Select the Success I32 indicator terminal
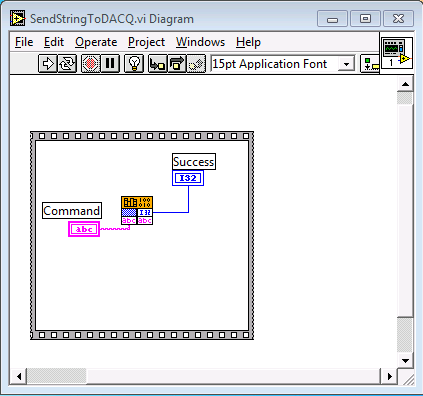This screenshot has width=423, height=396. point(188,178)
